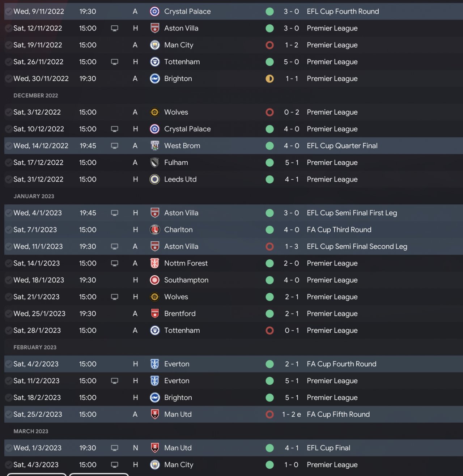The width and height of the screenshot is (463, 476).
Task: Click the 5 - 0 score against Tottenham
Action: [291, 62]
